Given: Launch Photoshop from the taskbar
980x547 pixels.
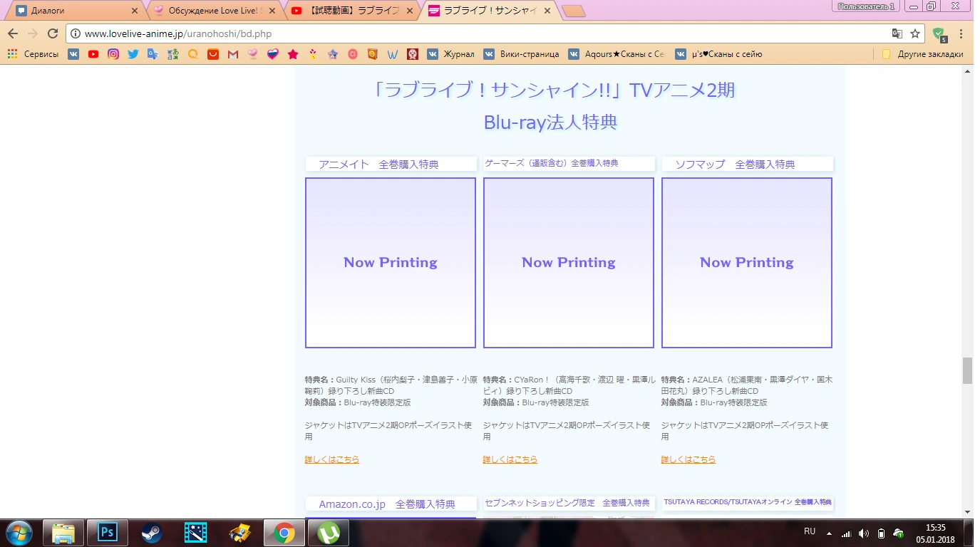Looking at the screenshot, I should pos(107,533).
